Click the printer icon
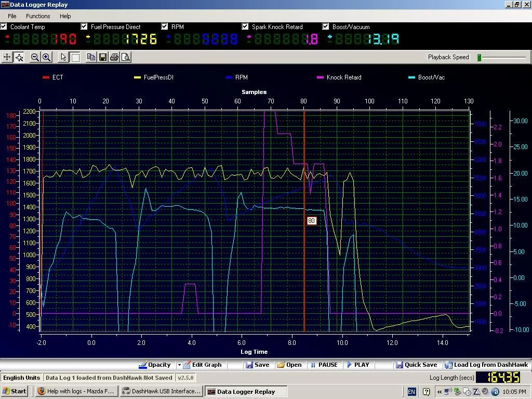 click(114, 57)
